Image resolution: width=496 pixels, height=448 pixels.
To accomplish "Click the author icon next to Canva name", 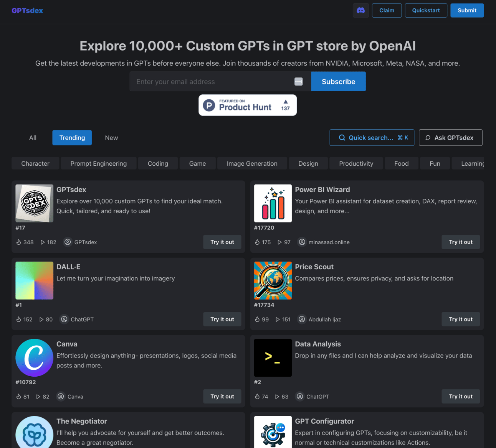I will (61, 397).
